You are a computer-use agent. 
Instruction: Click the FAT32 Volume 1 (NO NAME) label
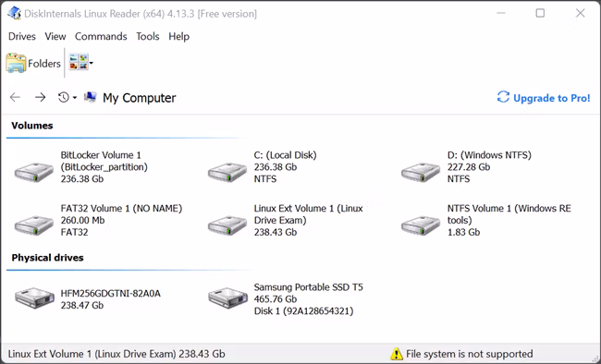coord(121,209)
